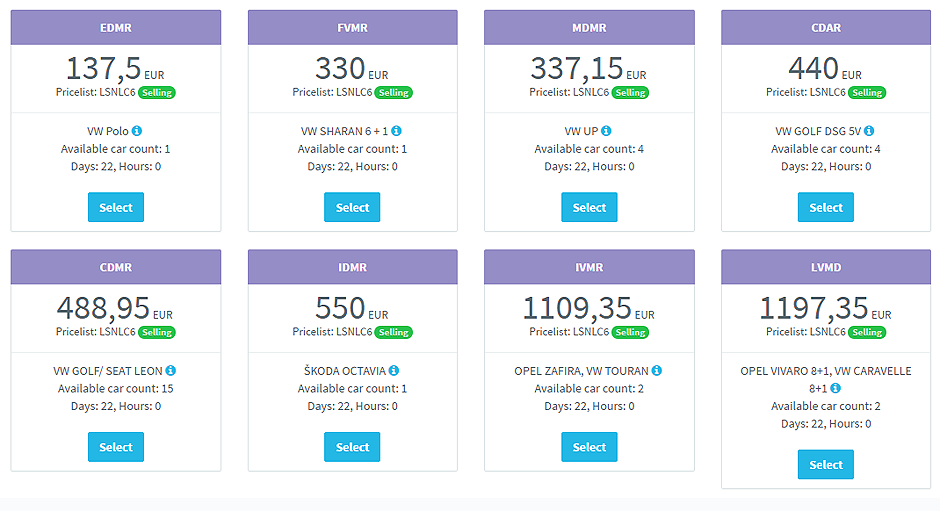940x511 pixels.
Task: Select the LVMD 1197,35 EUR offer
Action: (x=826, y=464)
